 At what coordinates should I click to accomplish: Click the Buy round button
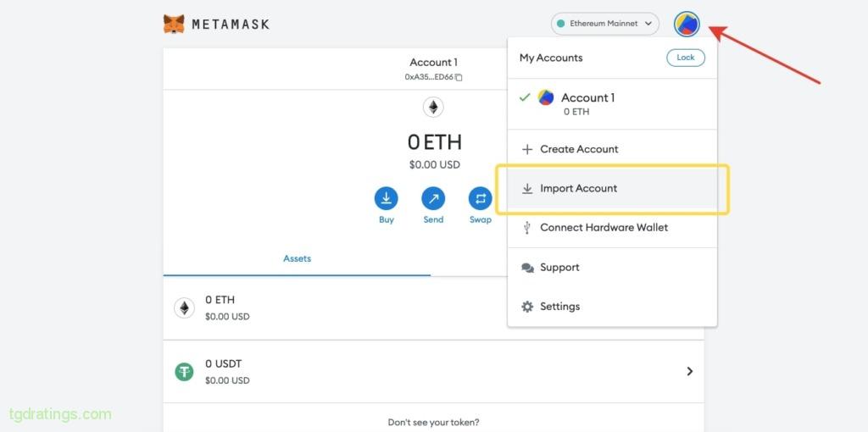coord(387,198)
